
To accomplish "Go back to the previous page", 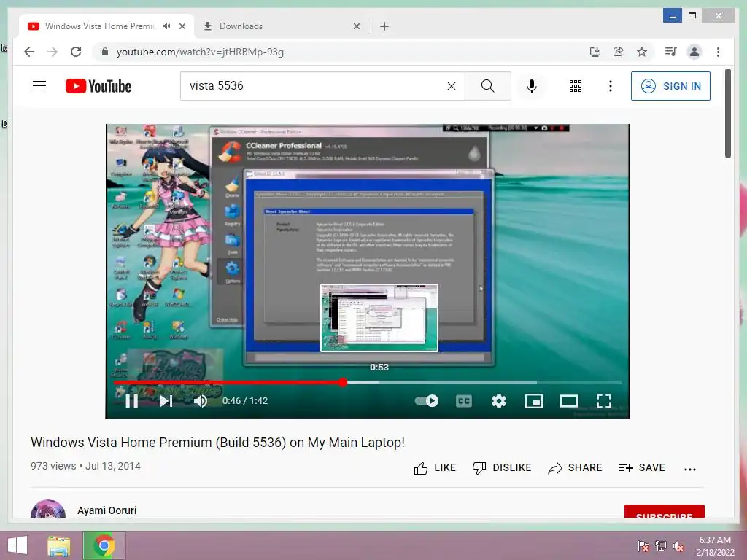I will pos(29,52).
